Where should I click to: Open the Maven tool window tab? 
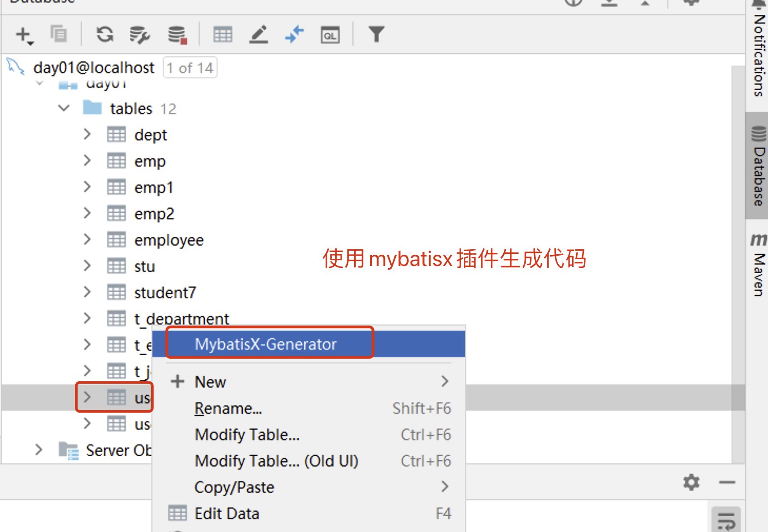point(758,266)
